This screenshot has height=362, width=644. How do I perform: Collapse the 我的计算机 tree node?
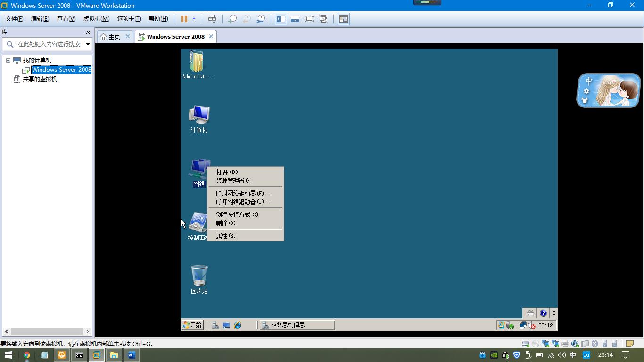(x=8, y=60)
